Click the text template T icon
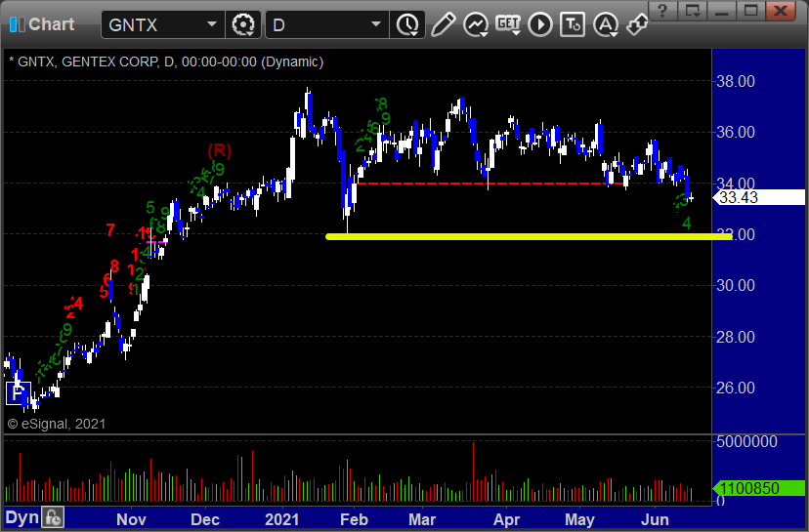 click(573, 24)
